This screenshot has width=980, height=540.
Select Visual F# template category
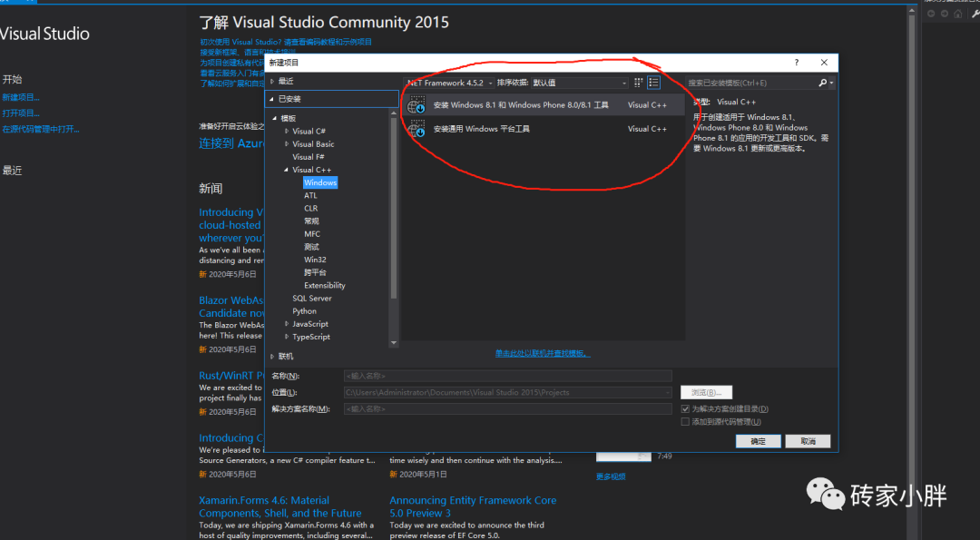pos(309,157)
